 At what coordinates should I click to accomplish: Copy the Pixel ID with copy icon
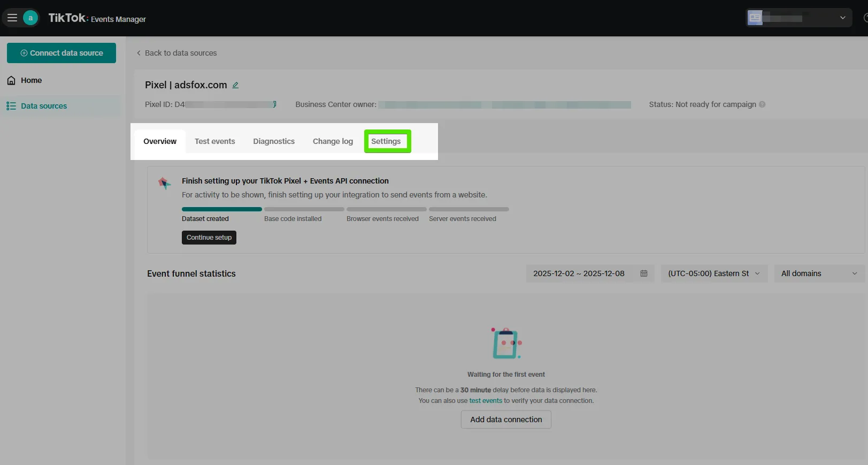point(274,104)
